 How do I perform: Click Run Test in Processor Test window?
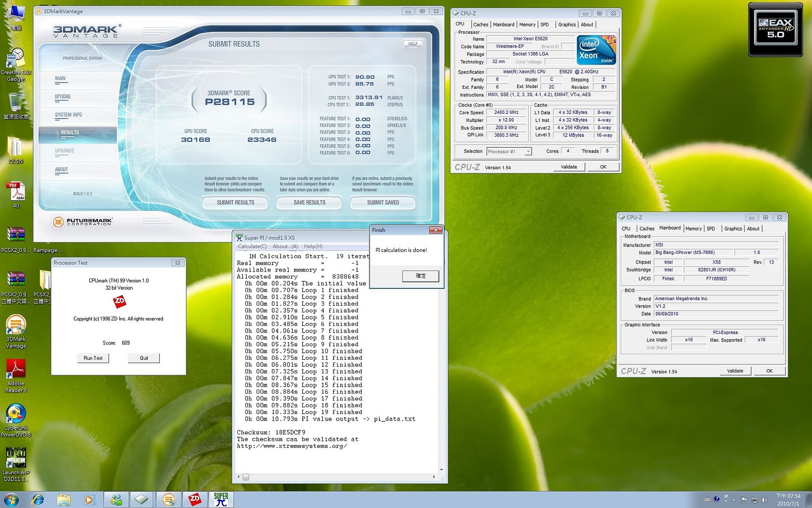[93, 358]
